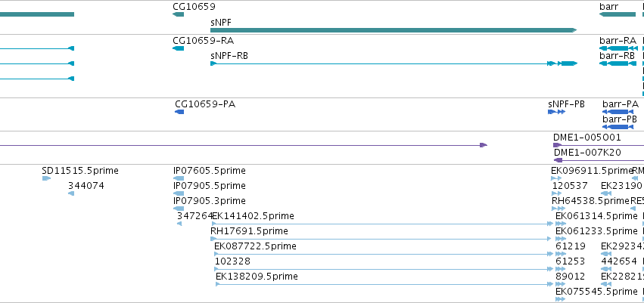Select the CG10659-RA transcript arrow glyph
Screen dimensions: 644x303
pyautogui.click(x=179, y=48)
